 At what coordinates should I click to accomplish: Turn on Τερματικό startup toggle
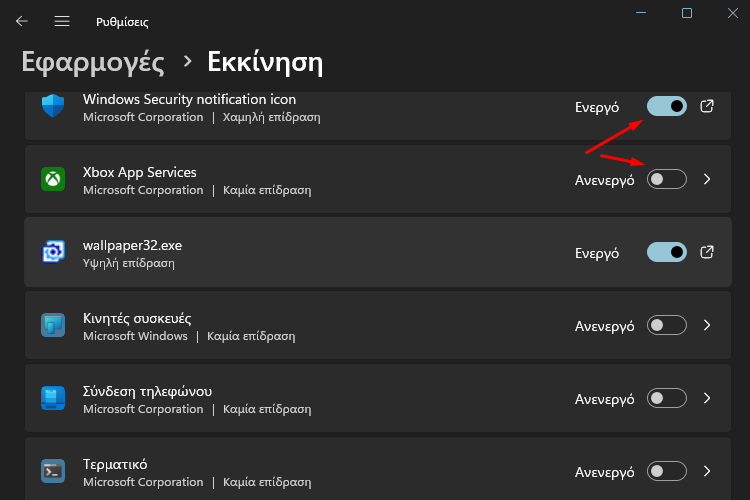667,471
